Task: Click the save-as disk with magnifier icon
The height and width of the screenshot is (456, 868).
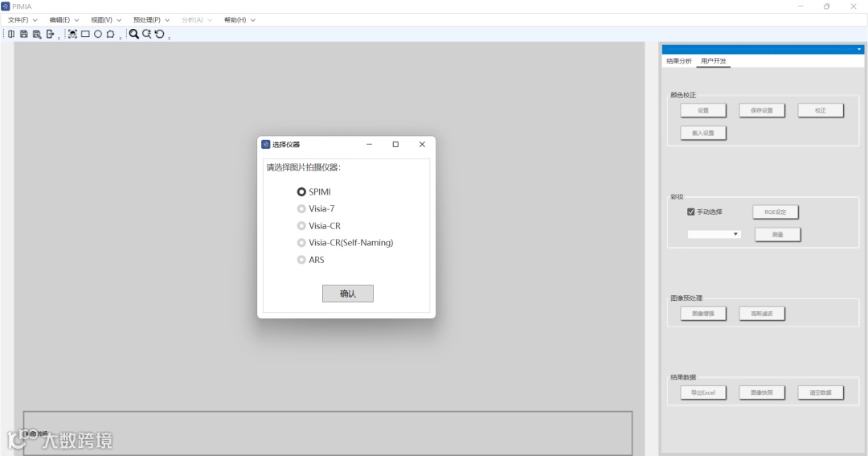Action: 37,34
